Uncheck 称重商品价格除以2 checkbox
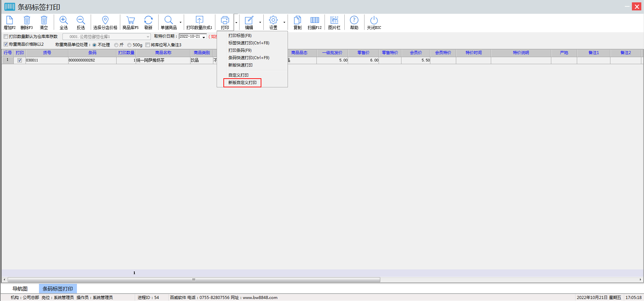Viewport: 644px width, 301px height. [6, 44]
